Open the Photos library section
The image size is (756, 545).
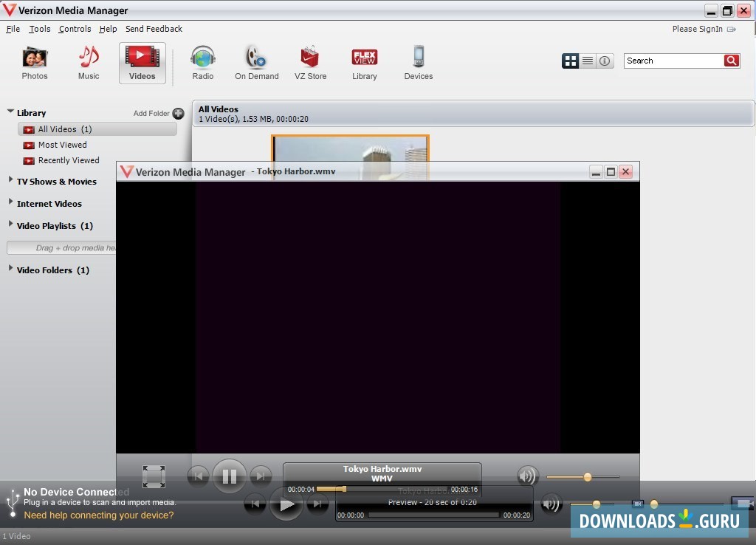(34, 62)
